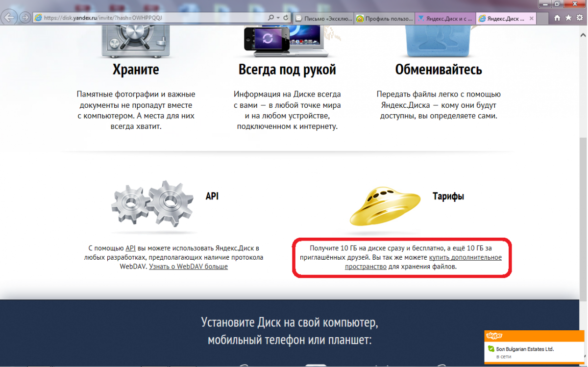The width and height of the screenshot is (588, 367).
Task: Click the paragraph starting "Информация на Диске"
Action: tap(287, 110)
